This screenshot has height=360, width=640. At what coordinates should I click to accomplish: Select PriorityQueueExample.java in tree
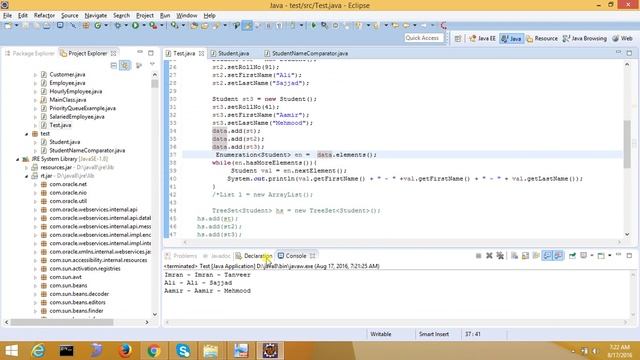point(82,108)
